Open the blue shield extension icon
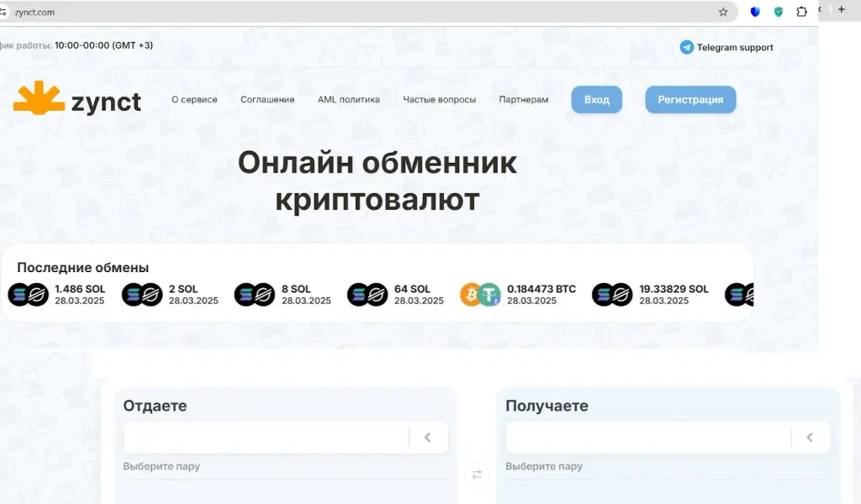Screen dimensions: 861x504 tap(755, 12)
